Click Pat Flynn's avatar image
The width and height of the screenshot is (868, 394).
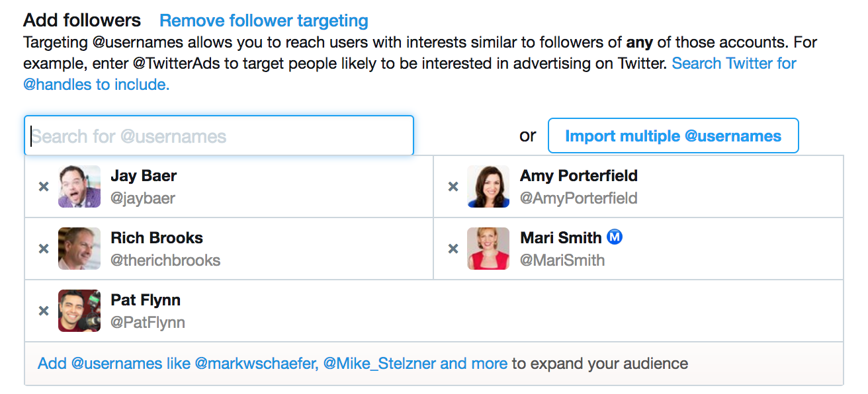pyautogui.click(x=79, y=311)
